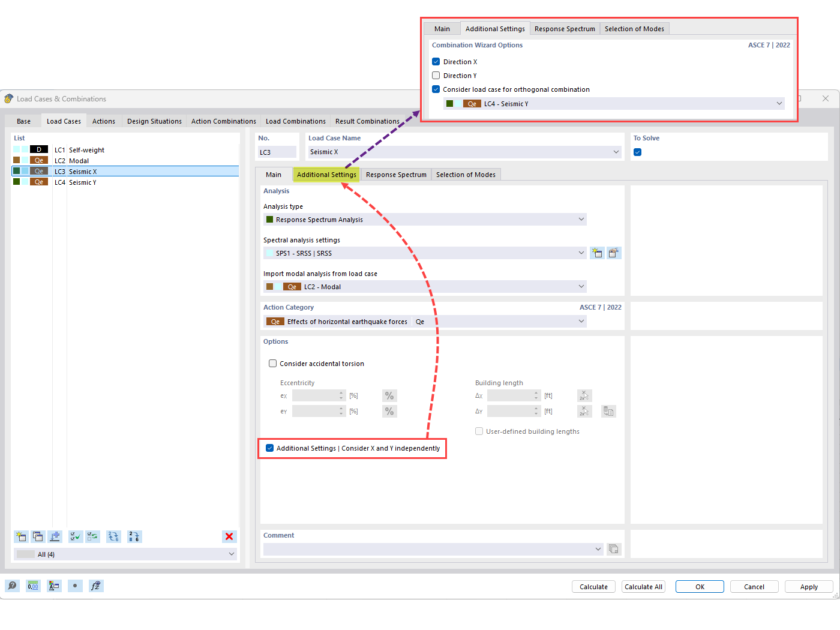Viewport: 840px width, 630px height.
Task: Expand the Import modal analysis from load case dropdown
Action: pos(425,286)
